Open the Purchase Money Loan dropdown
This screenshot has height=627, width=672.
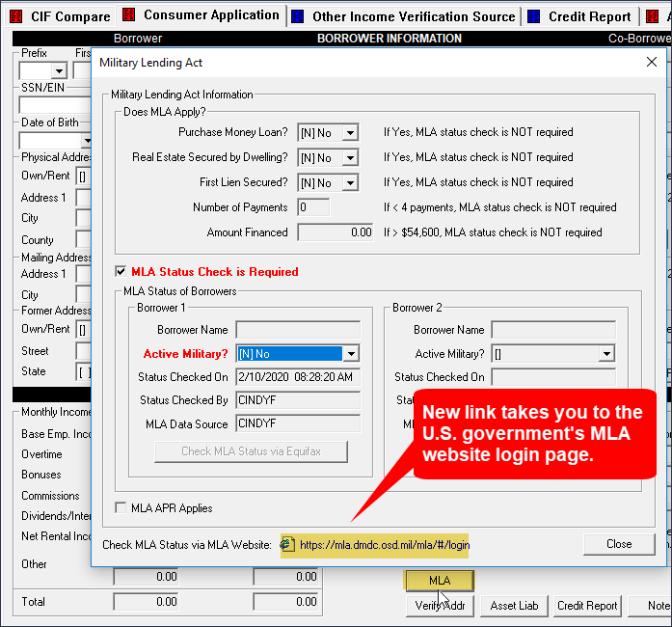click(350, 132)
